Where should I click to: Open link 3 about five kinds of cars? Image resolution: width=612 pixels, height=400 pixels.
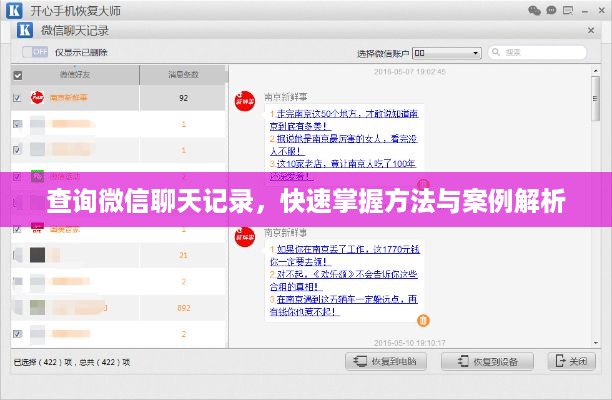[x=343, y=305]
